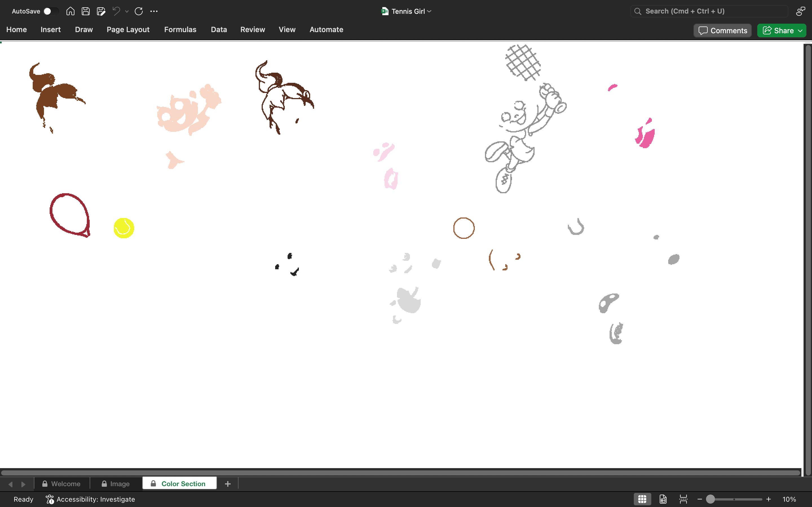Viewport: 812px width, 507px height.
Task: Switch to Page Layout view icon
Action: [x=663, y=499]
